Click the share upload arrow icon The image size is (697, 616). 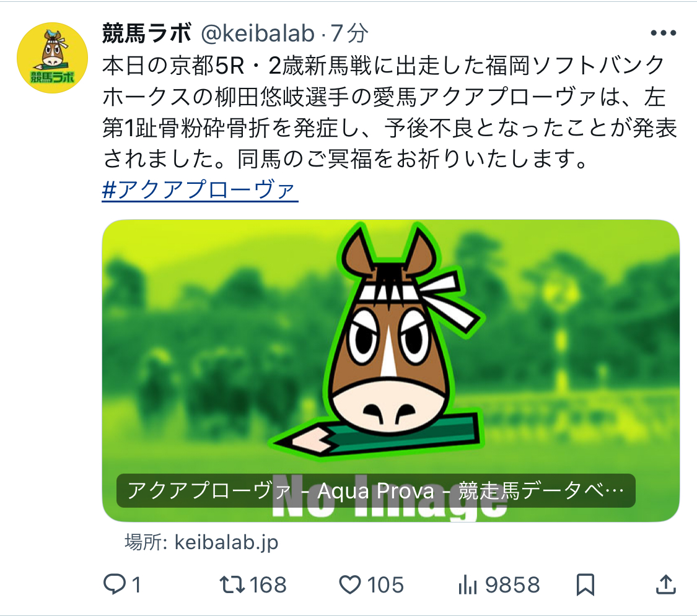pos(664,583)
